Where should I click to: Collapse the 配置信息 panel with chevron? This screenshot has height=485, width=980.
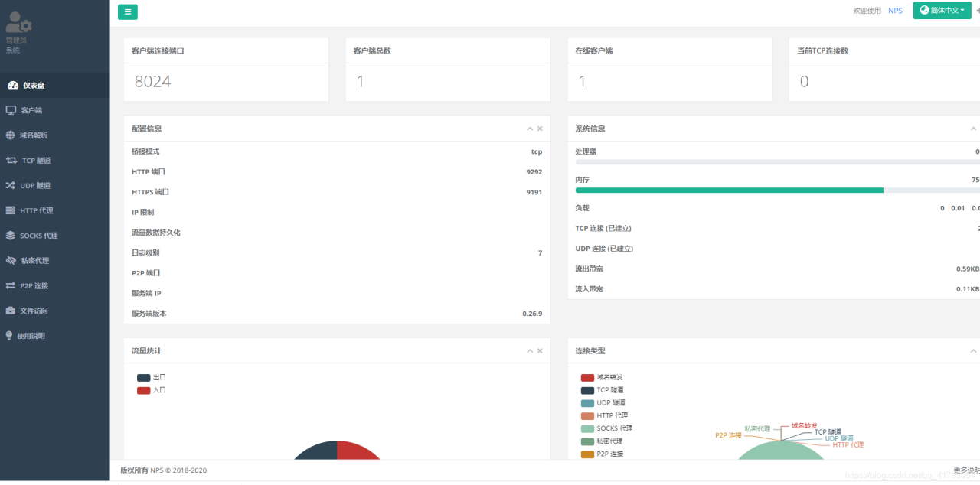click(530, 129)
